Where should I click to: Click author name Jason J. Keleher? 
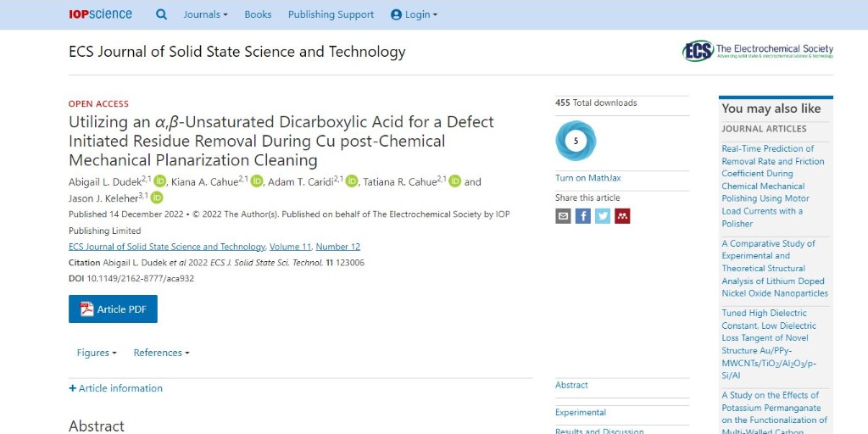103,198
